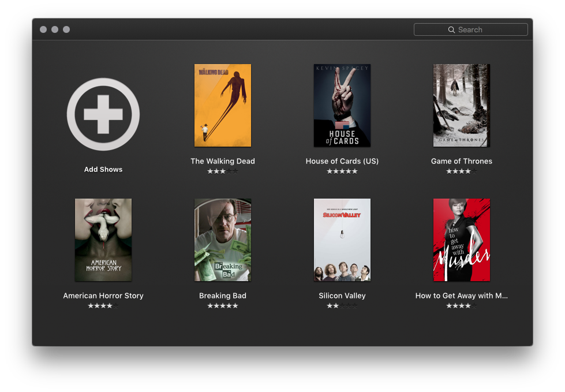This screenshot has height=392, width=565.
Task: Open the Breaking Bad poster
Action: (x=223, y=240)
